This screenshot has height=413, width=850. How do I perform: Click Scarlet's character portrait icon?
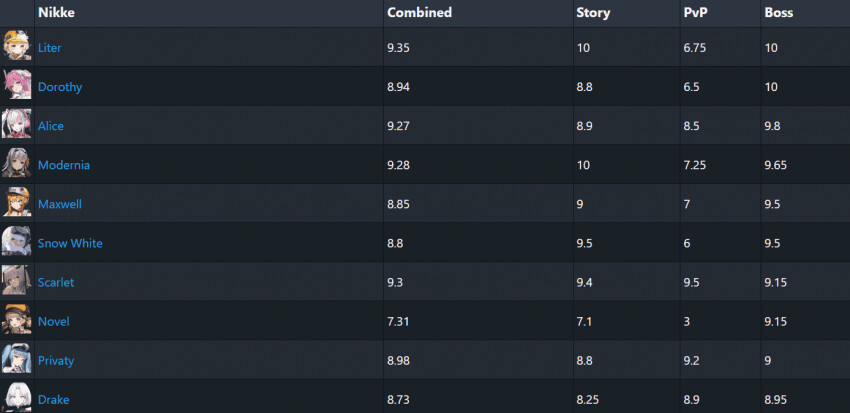pos(17,281)
